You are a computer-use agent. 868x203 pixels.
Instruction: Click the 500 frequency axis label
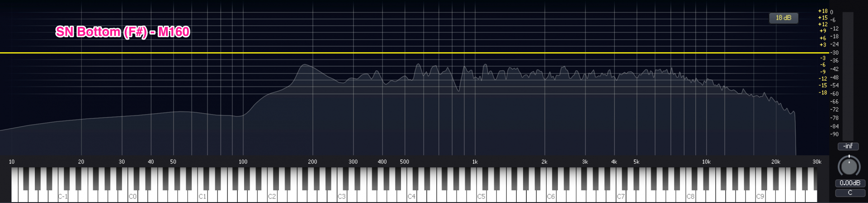(405, 161)
